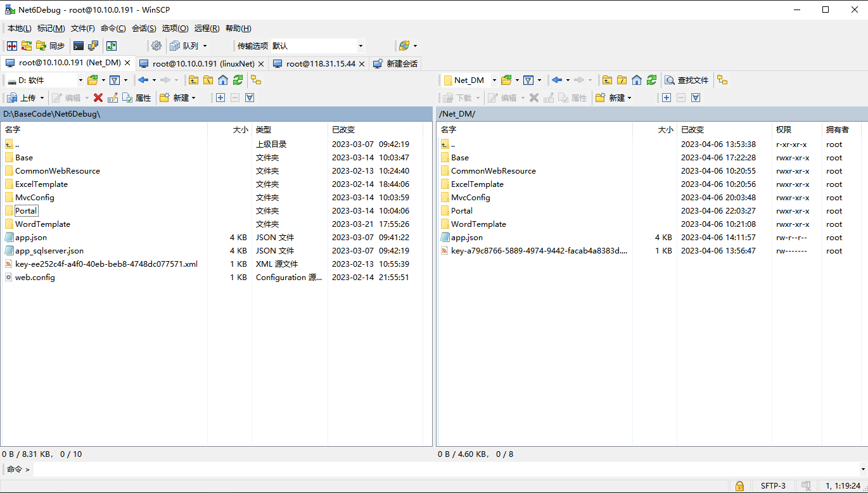Select remote MvcConfig folder
This screenshot has height=493, width=868.
click(x=471, y=198)
